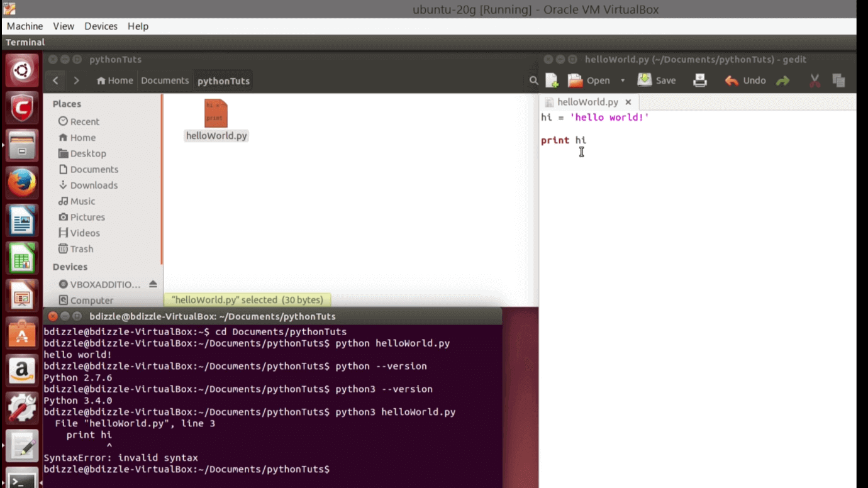Cut text using the scissors icon
Image resolution: width=868 pixels, height=488 pixels.
tap(814, 80)
